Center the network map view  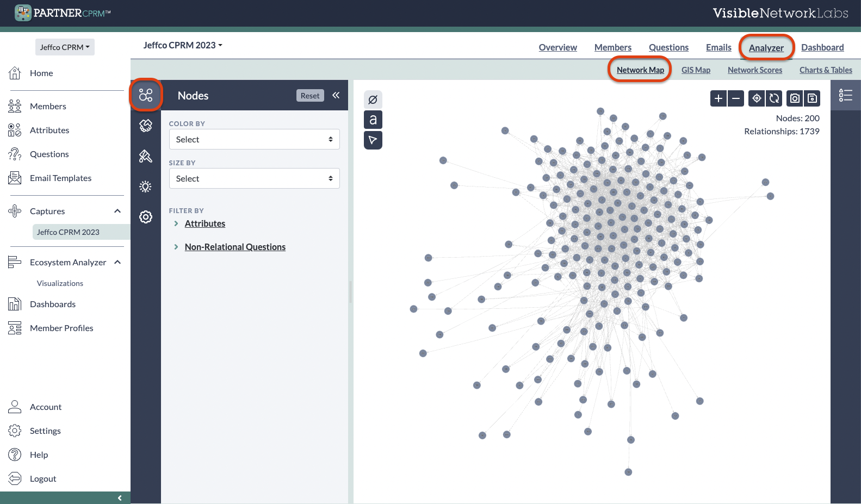[x=757, y=98]
